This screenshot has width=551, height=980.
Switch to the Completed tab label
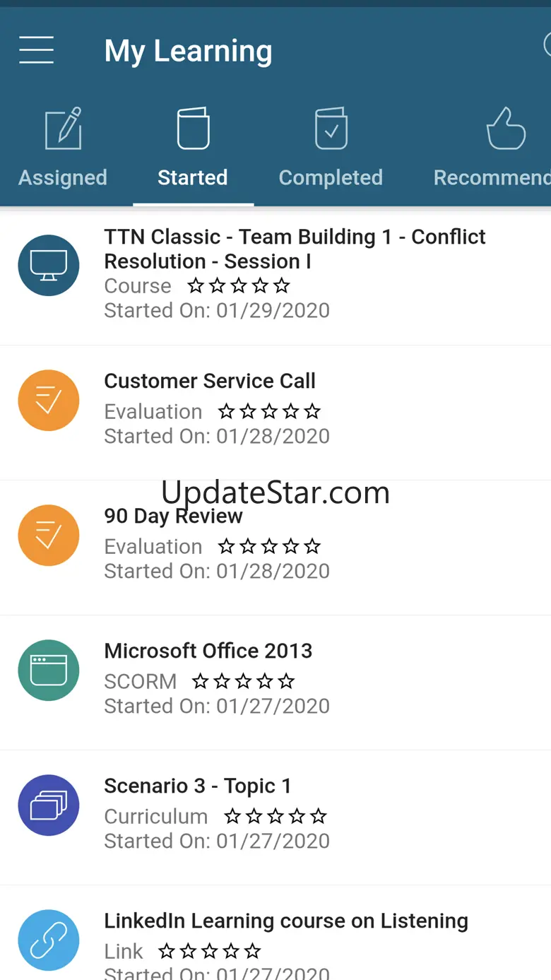click(331, 177)
